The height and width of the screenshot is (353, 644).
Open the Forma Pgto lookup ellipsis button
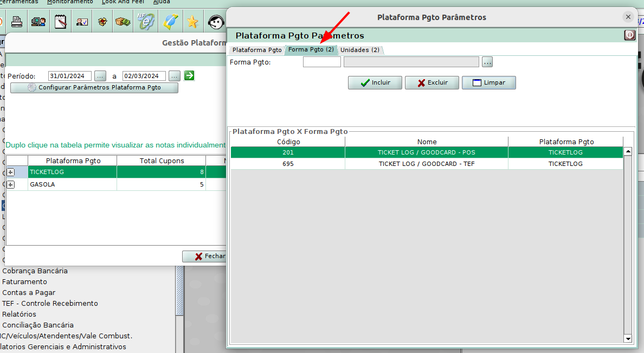[487, 62]
